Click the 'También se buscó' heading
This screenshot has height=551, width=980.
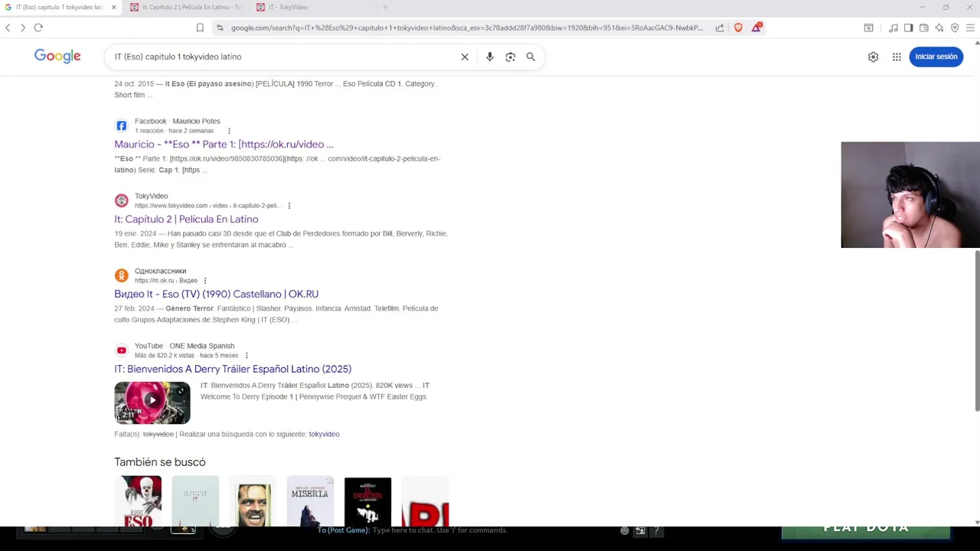pos(160,462)
